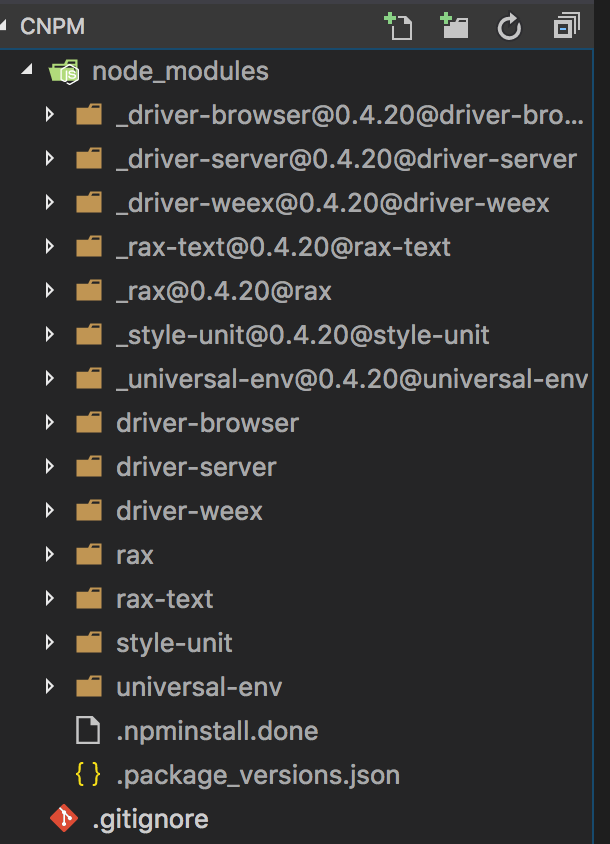
Task: Click the collapse-all folders icon
Action: (565, 26)
